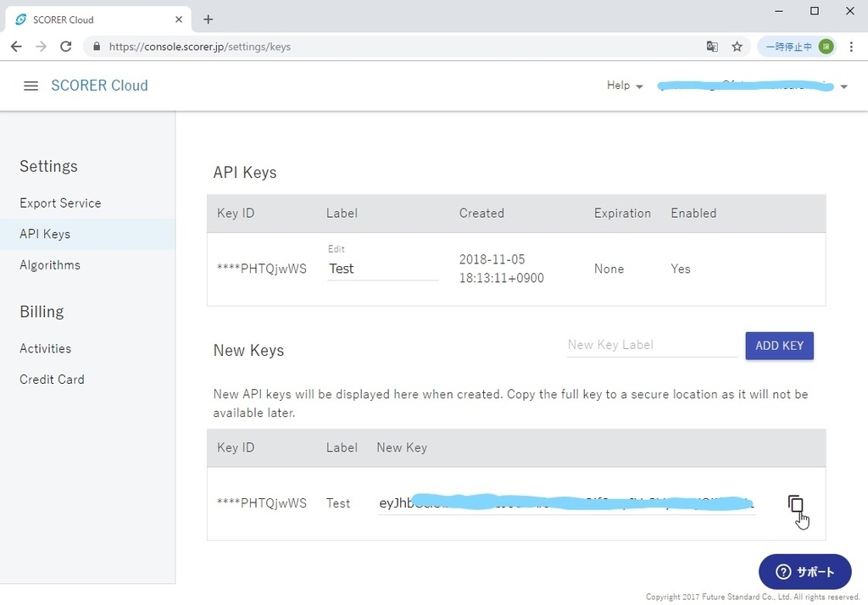Viewport: 868px width, 605px height.
Task: Click the Enabled column header
Action: coord(693,214)
